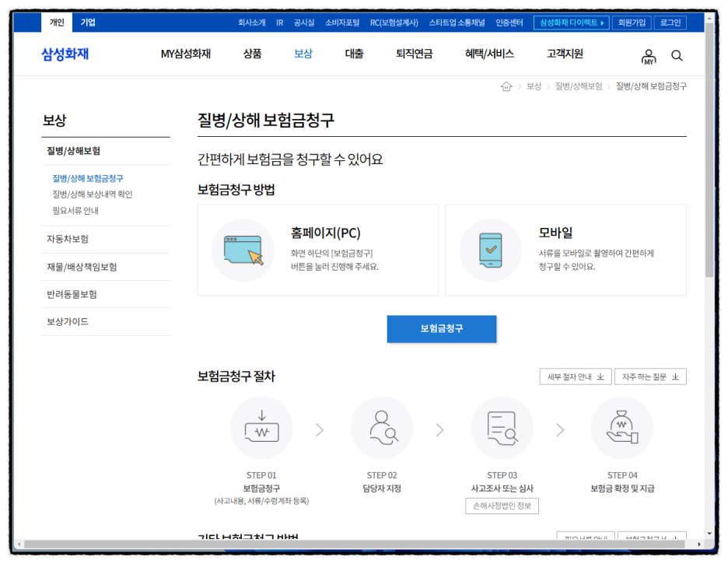Open the 퇴직연금 menu
Image resolution: width=728 pixels, height=564 pixels.
pos(414,54)
